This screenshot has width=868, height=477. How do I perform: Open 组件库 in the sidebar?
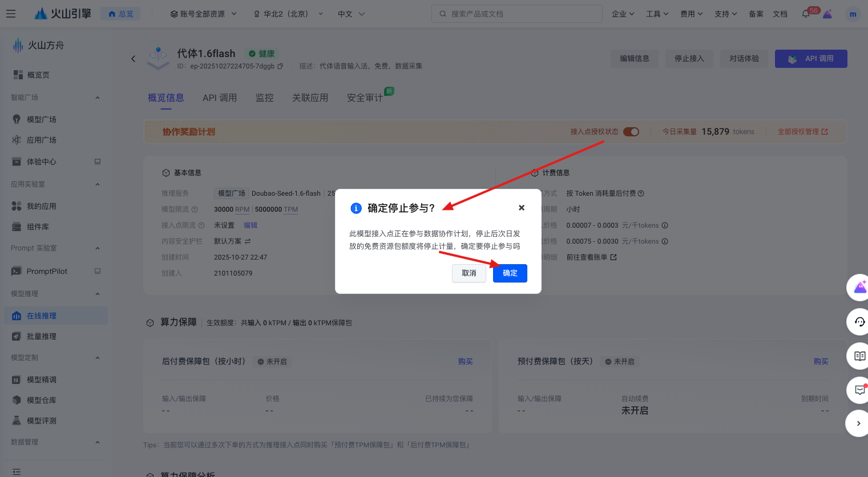[x=56, y=227]
